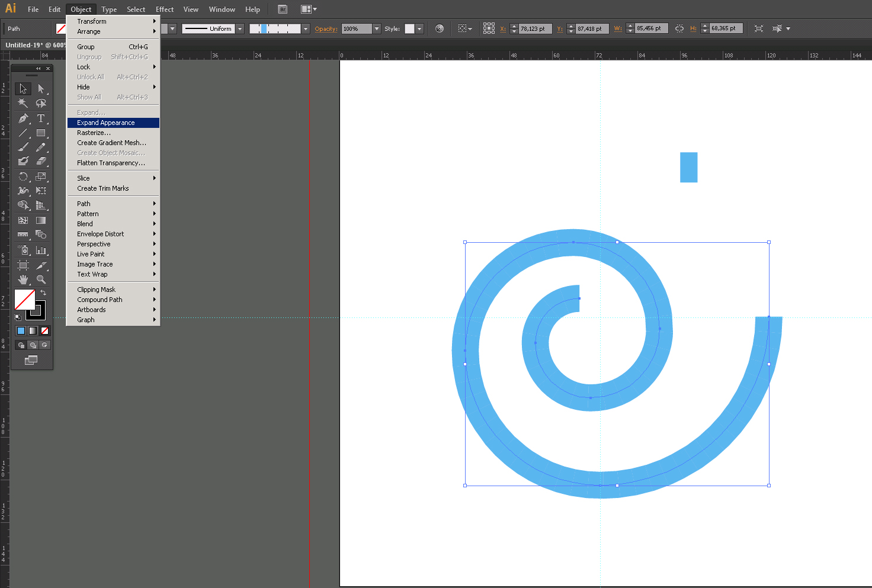Open the Select Similar options arrow
Viewport: 872px width, 588px height.
[x=788, y=28]
